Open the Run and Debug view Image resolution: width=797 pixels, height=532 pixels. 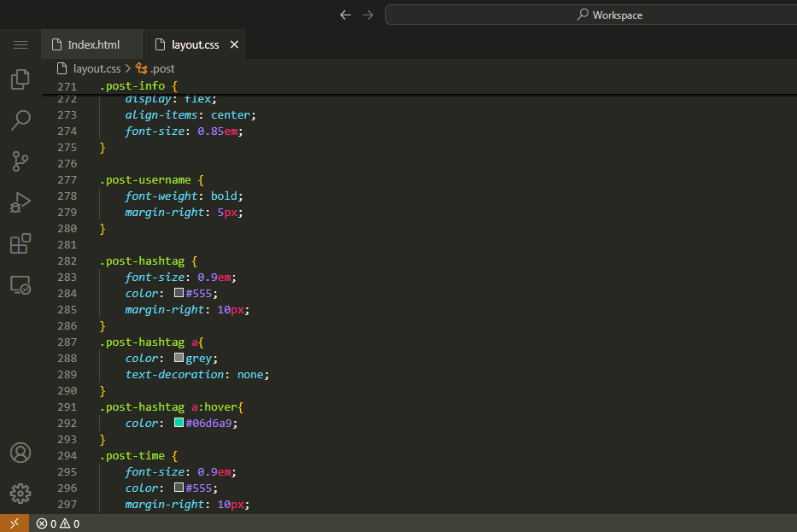(x=21, y=202)
